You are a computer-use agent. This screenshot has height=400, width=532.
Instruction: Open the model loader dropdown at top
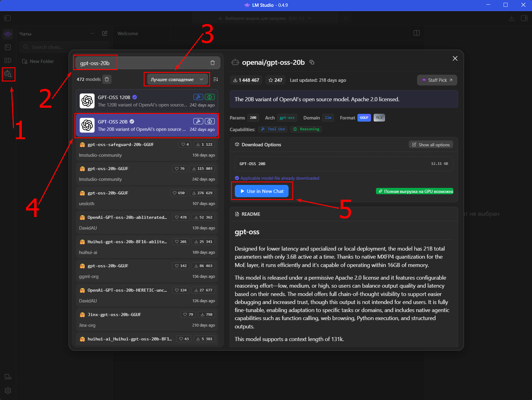264,18
